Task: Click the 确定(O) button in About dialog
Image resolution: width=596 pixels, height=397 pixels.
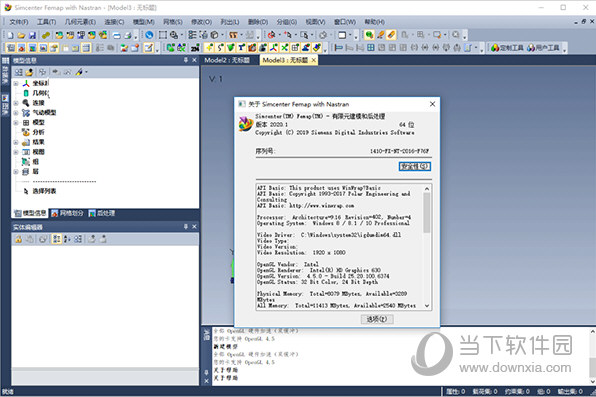Action: pyautogui.click(x=377, y=319)
